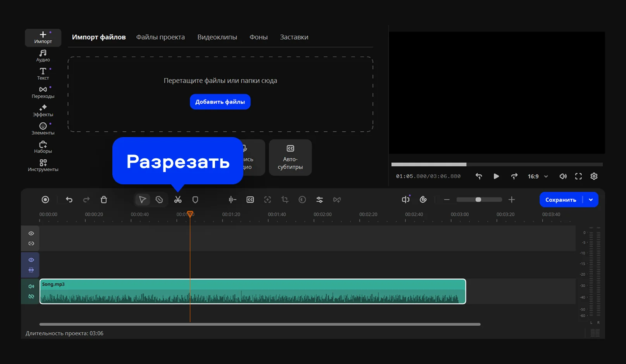Switch to the Файлы проекта tab

(x=160, y=37)
